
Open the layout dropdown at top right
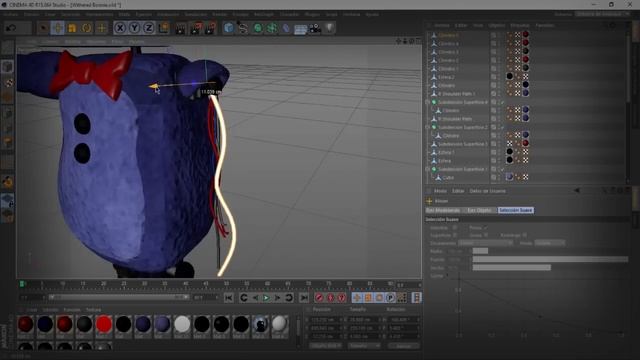(602, 14)
